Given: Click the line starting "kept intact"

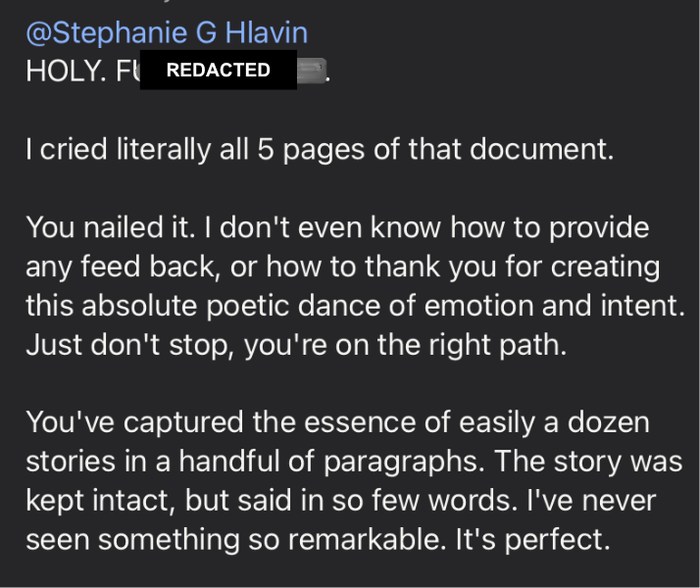Looking at the screenshot, I should [98, 503].
